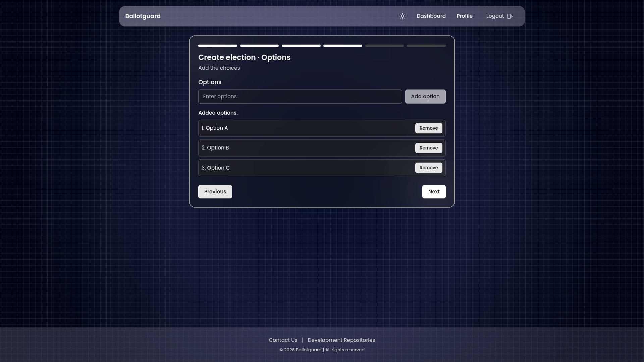Screen dimensions: 644x362
Task: Click the fourth progress step indicator
Action: [x=342, y=46]
